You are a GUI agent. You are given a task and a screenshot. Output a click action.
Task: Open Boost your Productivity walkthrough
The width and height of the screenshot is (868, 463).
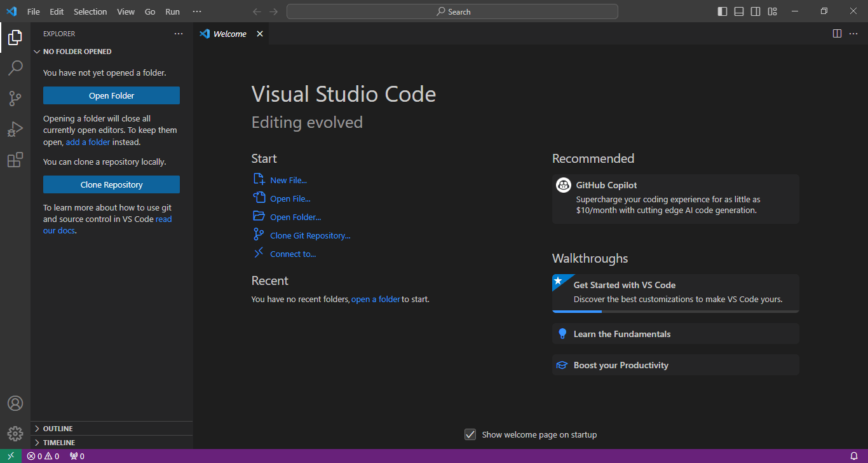pyautogui.click(x=675, y=365)
